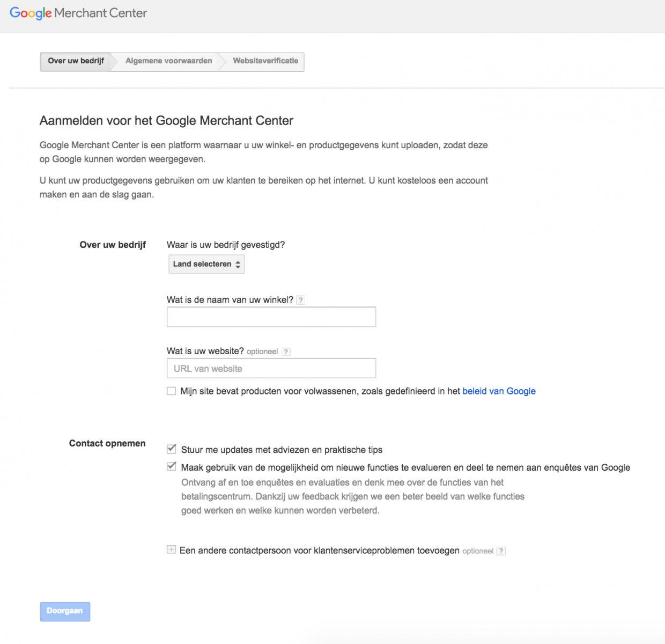Click the plus icon to add another contact
The width and height of the screenshot is (665, 644).
coord(171,550)
